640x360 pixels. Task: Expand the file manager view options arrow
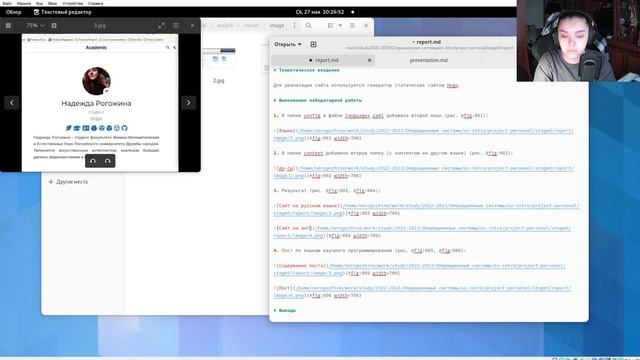[x=340, y=25]
